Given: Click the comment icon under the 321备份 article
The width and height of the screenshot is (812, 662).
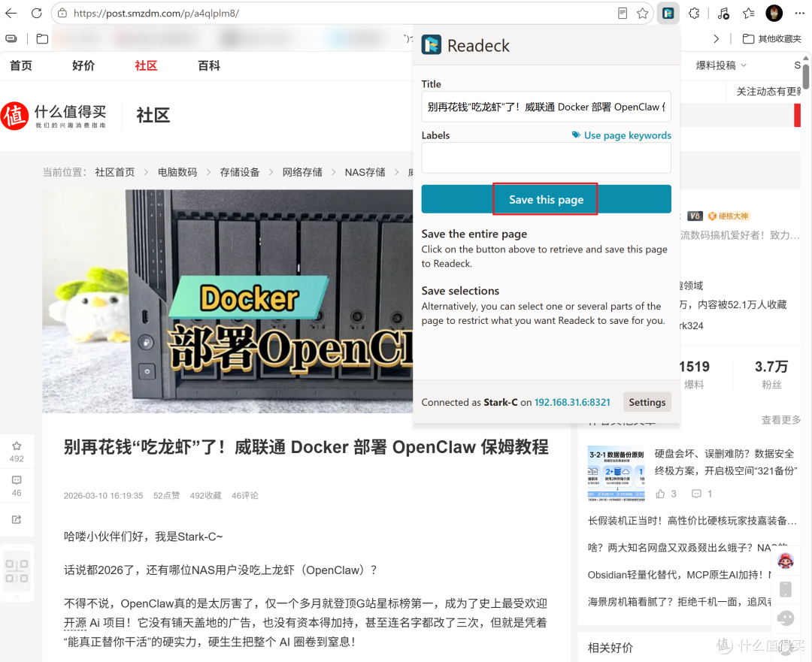Looking at the screenshot, I should click(x=696, y=494).
